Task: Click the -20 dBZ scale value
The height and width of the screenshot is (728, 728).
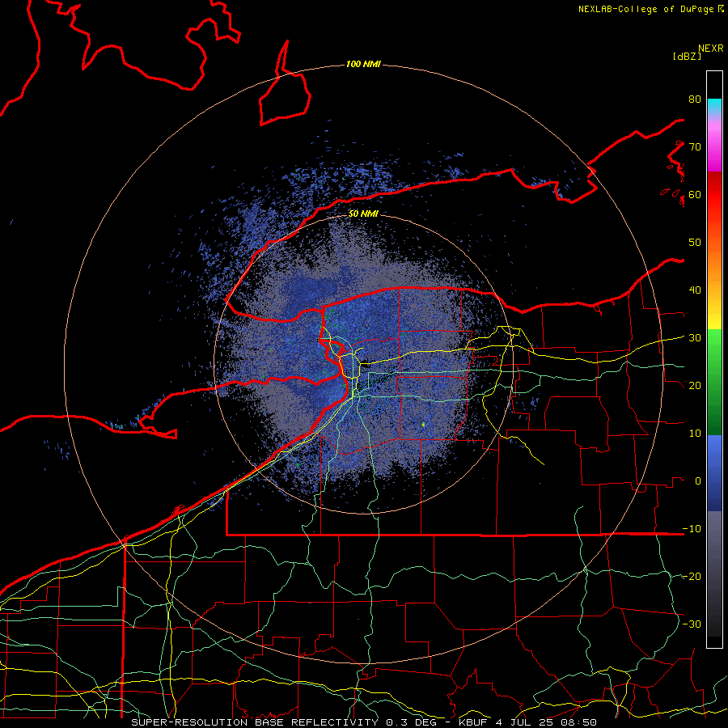Action: (692, 576)
